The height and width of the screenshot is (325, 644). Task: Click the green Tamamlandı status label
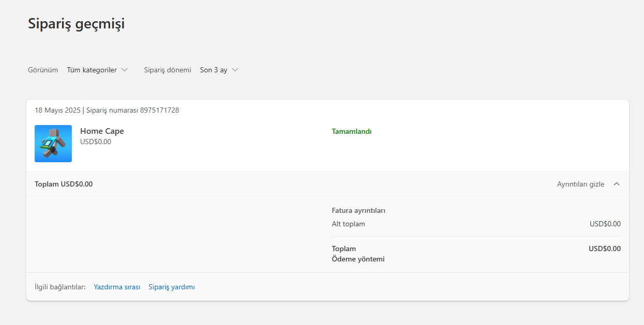[x=351, y=131]
